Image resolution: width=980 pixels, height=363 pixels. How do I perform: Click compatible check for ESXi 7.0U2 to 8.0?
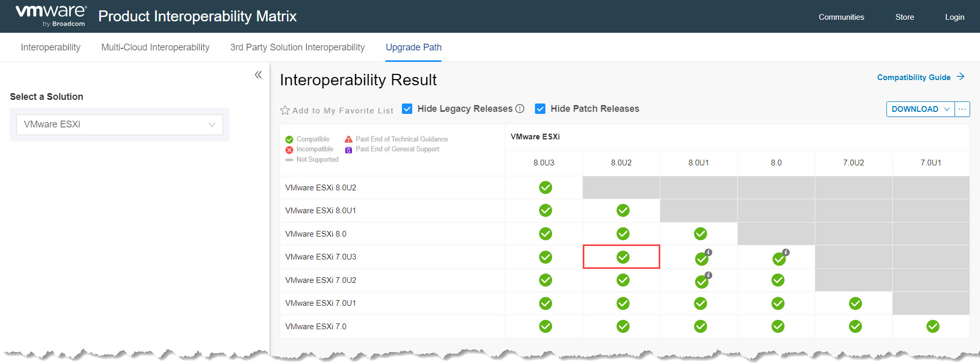[x=778, y=280]
